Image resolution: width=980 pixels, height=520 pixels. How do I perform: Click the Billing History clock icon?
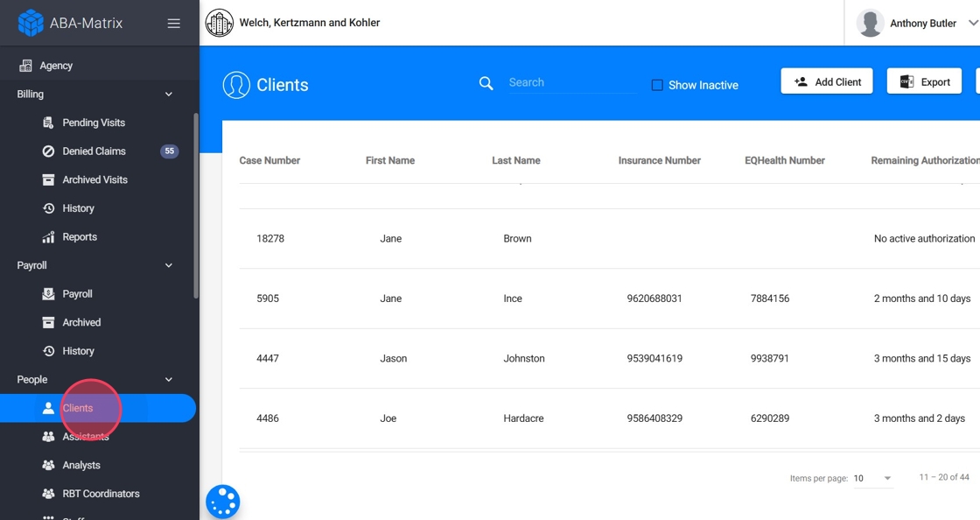(48, 208)
